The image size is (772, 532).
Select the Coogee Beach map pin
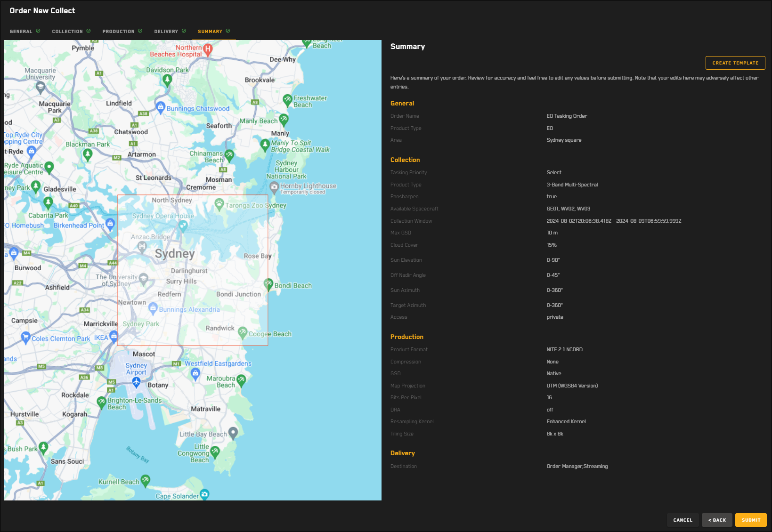coord(243,332)
